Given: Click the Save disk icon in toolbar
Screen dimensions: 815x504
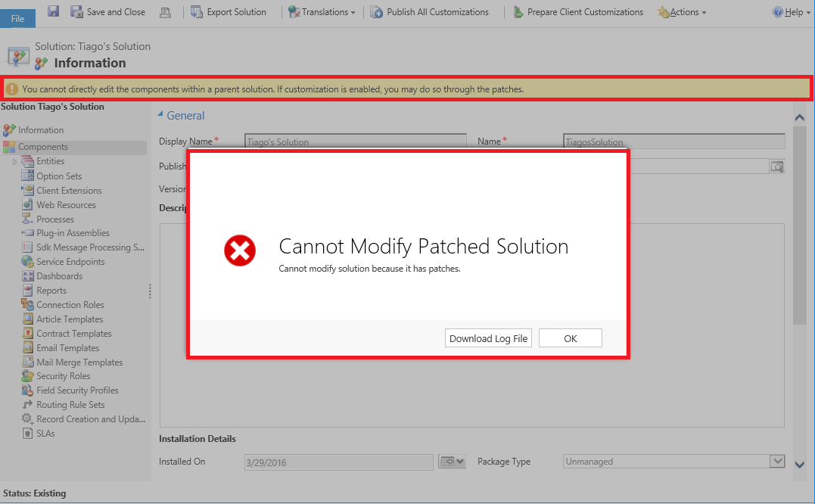Looking at the screenshot, I should [54, 11].
